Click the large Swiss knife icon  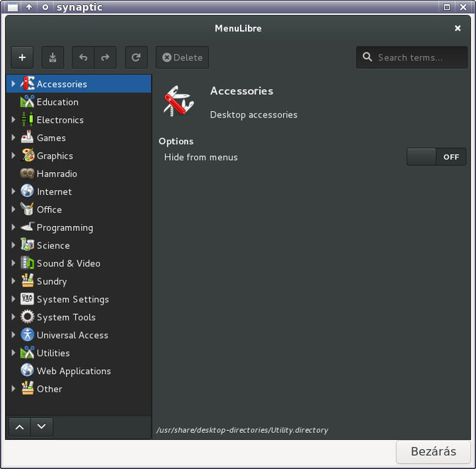tap(178, 101)
